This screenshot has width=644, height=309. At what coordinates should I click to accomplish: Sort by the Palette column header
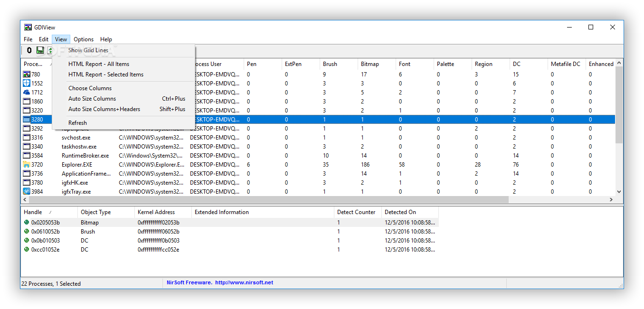pyautogui.click(x=453, y=64)
